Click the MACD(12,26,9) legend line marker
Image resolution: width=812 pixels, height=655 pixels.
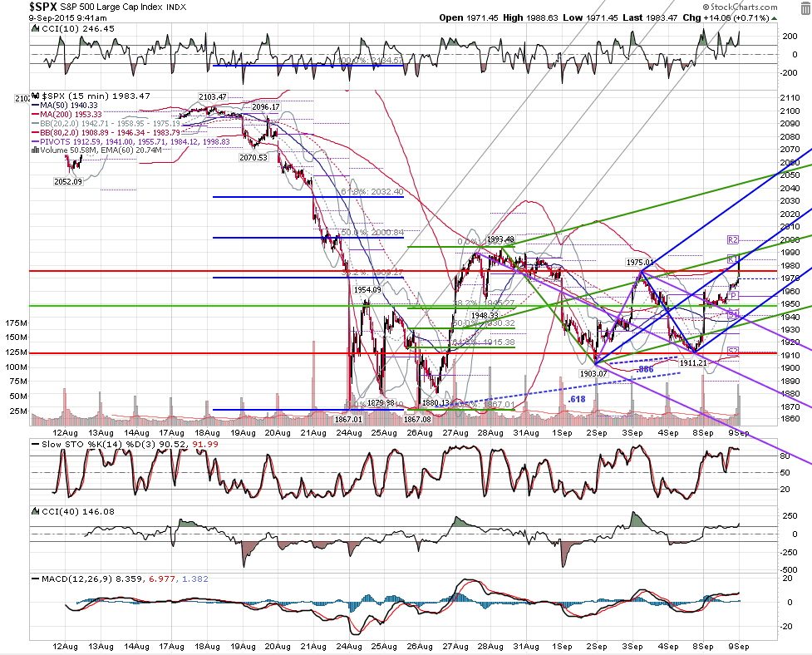coord(35,579)
